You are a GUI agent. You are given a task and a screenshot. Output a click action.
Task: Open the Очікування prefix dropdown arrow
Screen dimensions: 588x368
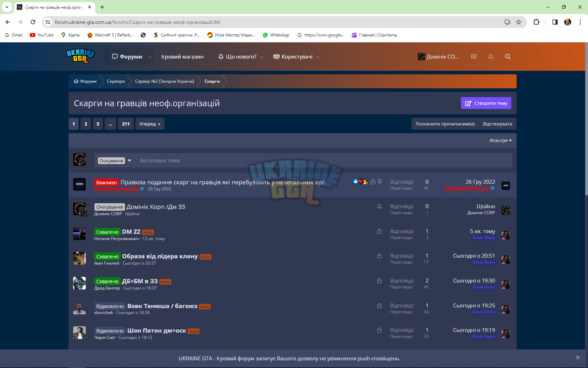click(129, 161)
